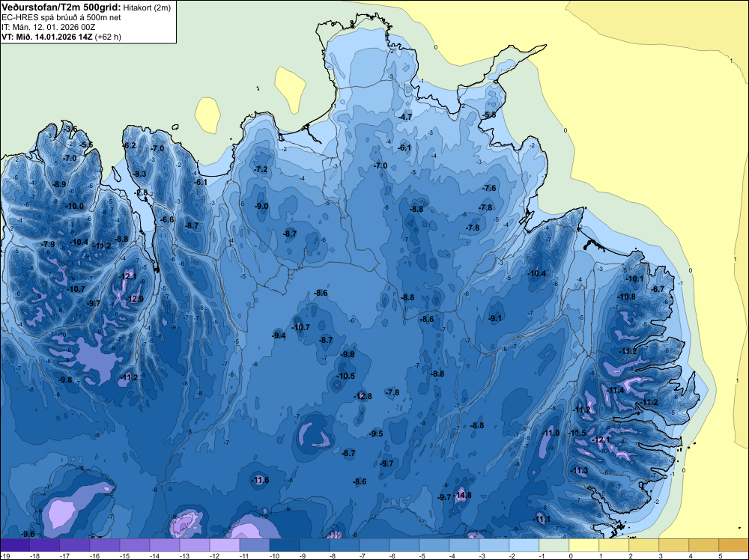This screenshot has height=560, width=749.
Task: Click the -8.9 temperature label
Action: pyautogui.click(x=59, y=184)
